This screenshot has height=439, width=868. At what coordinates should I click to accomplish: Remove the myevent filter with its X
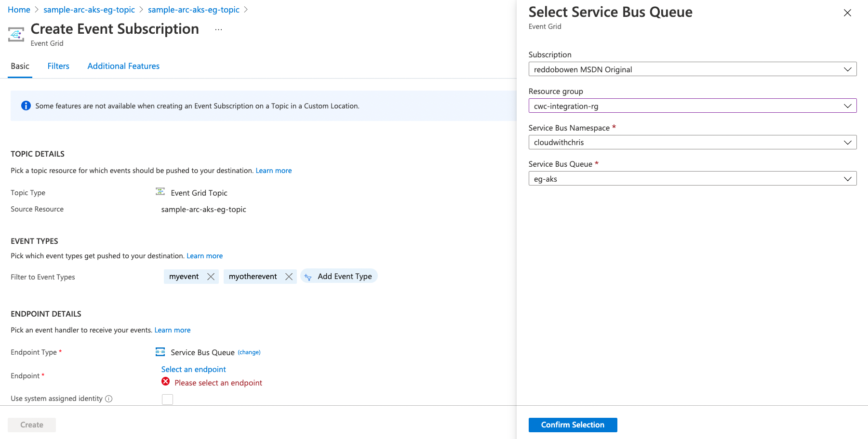point(211,277)
